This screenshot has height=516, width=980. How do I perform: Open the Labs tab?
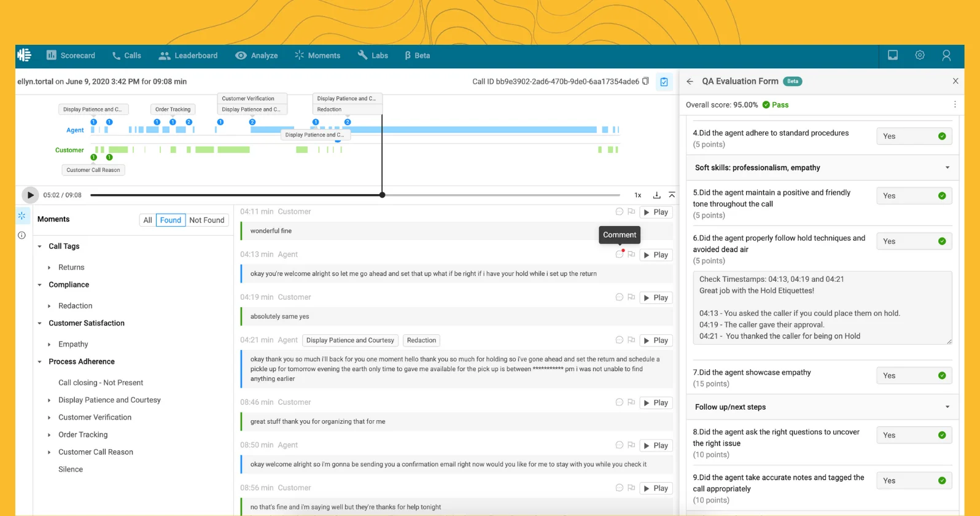[373, 55]
